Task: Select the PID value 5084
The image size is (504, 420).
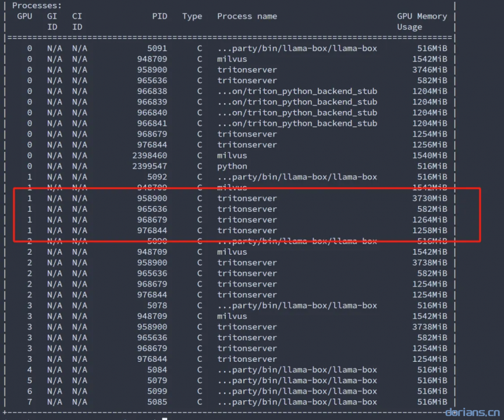Action: point(157,370)
